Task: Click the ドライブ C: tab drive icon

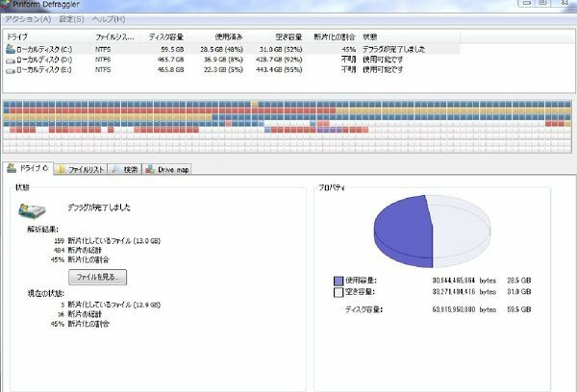Action: tap(12, 168)
